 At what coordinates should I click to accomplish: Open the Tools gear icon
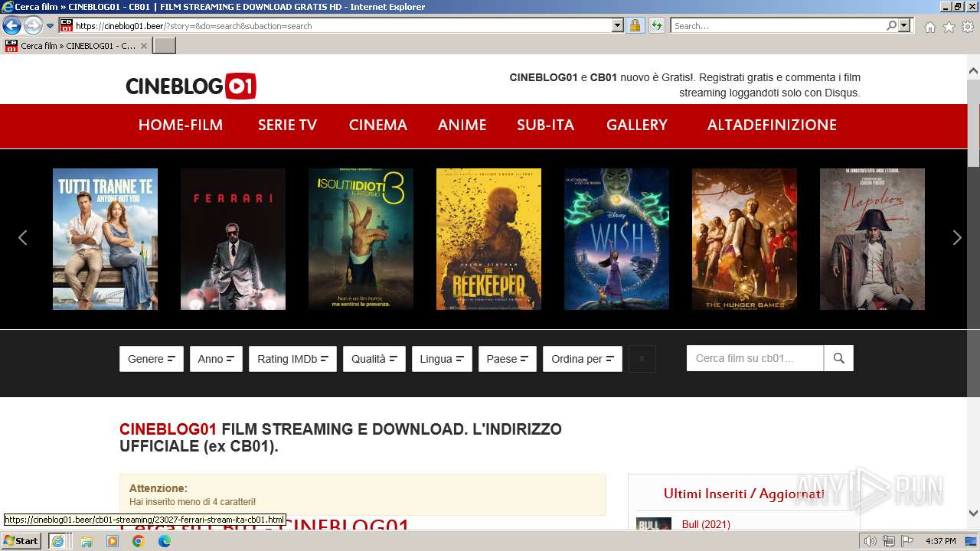[x=968, y=27]
